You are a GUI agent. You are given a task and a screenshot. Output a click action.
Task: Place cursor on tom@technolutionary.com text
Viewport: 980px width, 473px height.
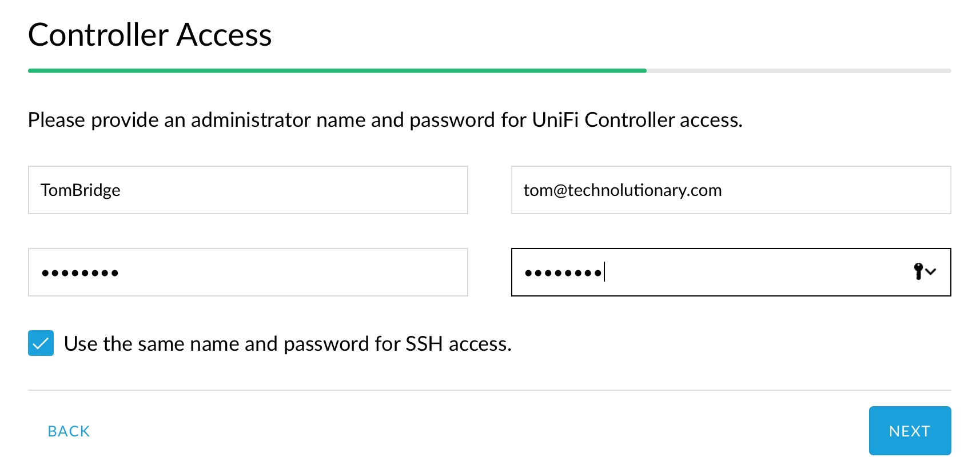(x=623, y=190)
